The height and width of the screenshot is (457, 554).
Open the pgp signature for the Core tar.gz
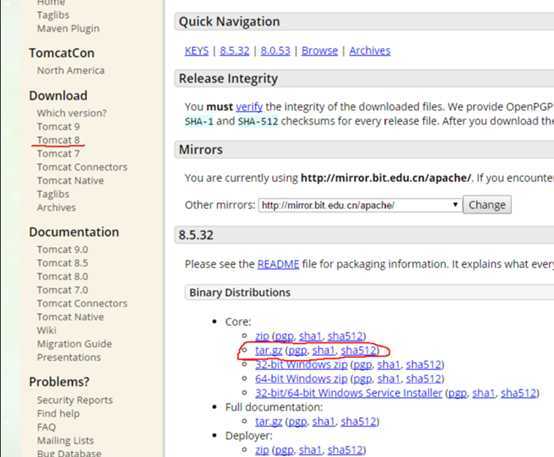pyautogui.click(x=297, y=350)
